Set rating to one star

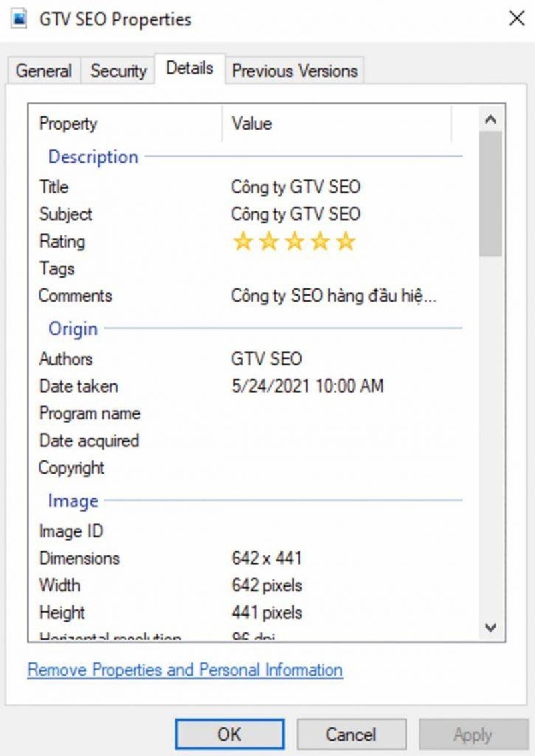[x=243, y=241]
